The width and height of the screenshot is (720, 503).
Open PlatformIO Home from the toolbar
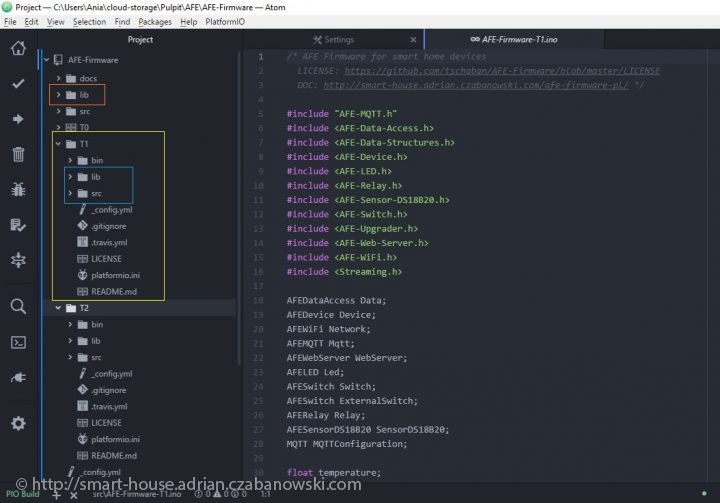coord(18,49)
